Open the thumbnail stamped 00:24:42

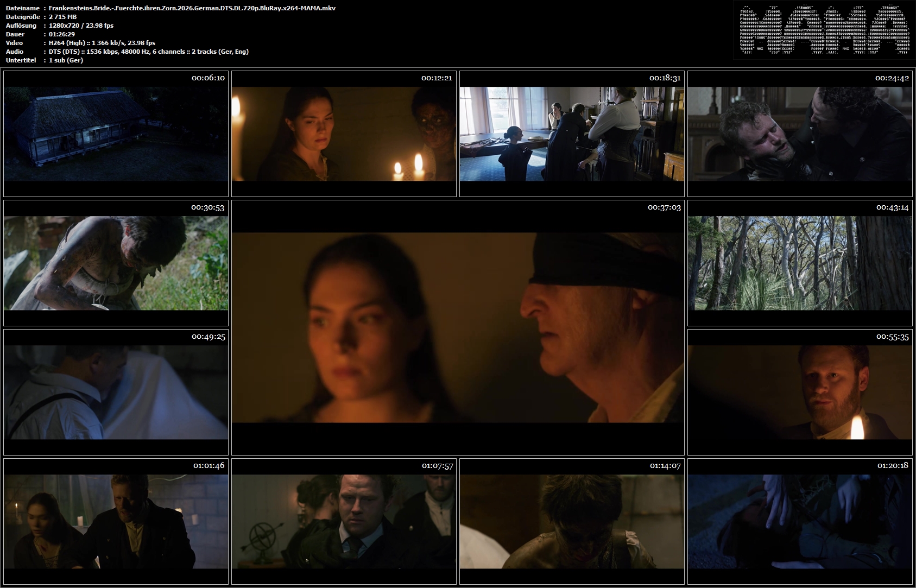point(800,134)
